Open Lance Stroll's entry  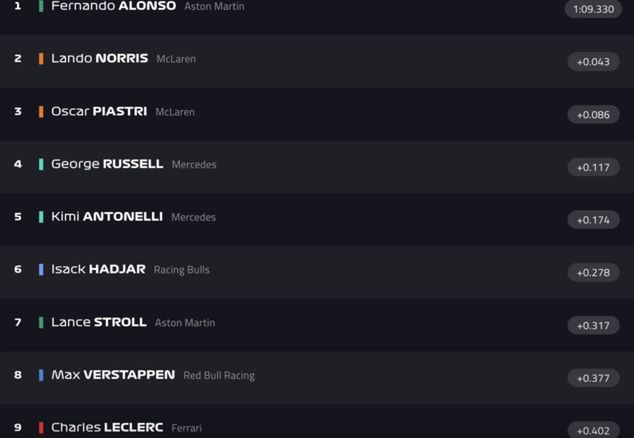[x=98, y=322]
